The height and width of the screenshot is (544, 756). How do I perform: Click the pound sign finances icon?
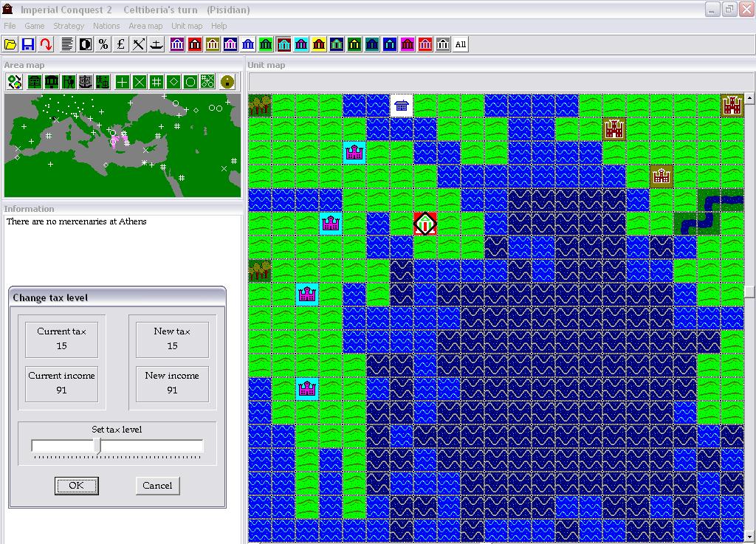(121, 44)
